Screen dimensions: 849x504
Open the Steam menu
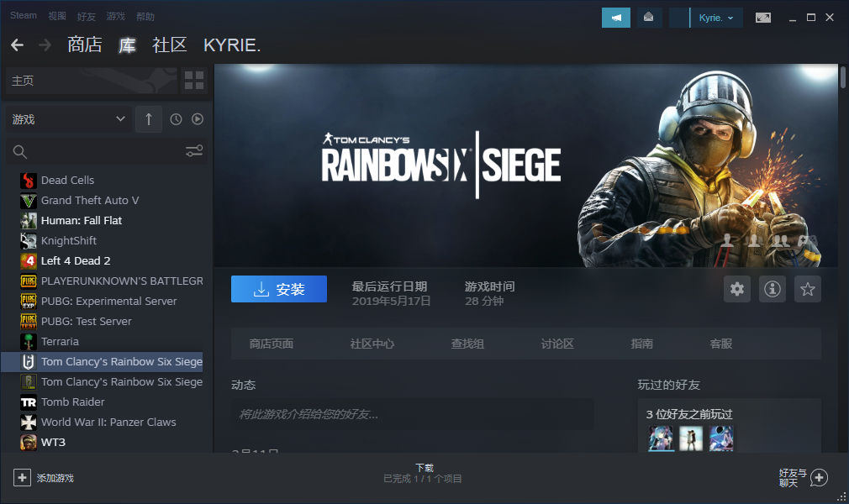click(24, 16)
